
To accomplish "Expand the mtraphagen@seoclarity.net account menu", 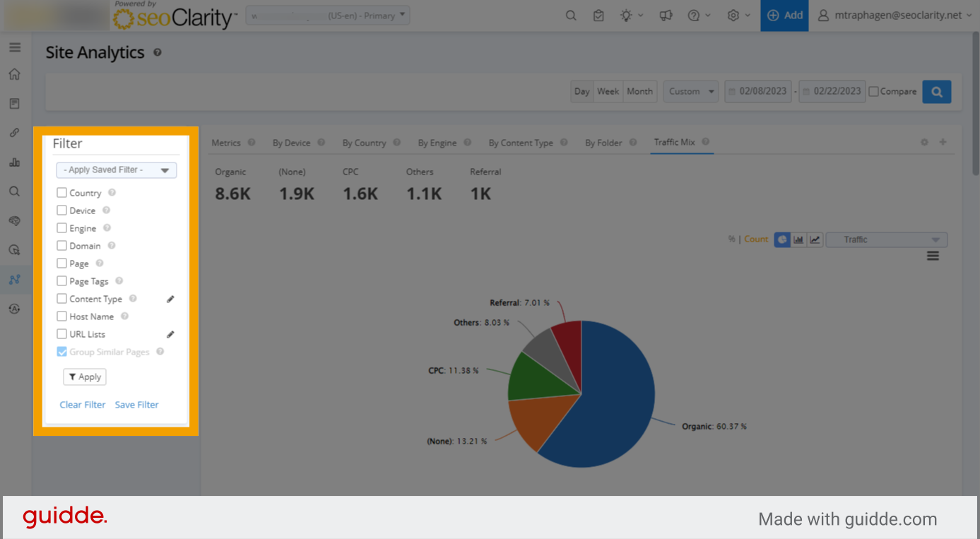I will click(x=895, y=16).
